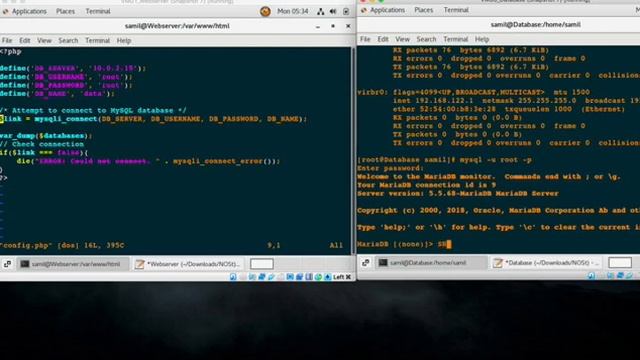Open Terminal app menu in Database top bar
Screen dimensions: 640x360
pyautogui.click(x=456, y=10)
